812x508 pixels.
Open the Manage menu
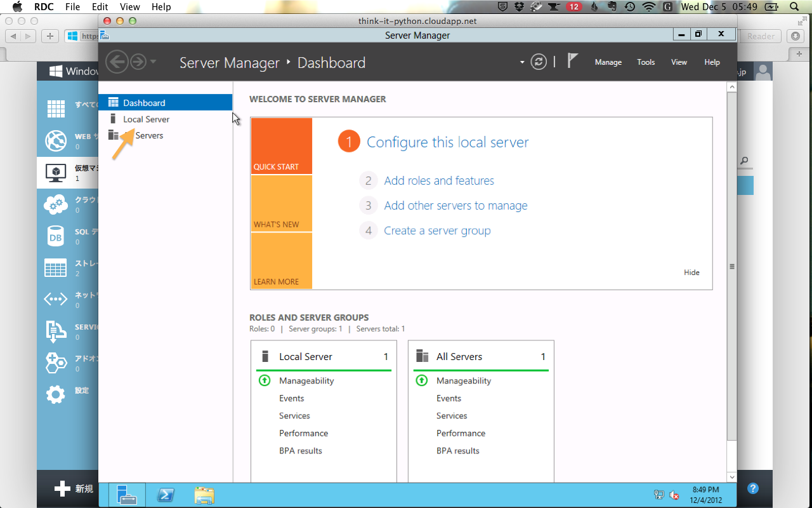click(608, 62)
